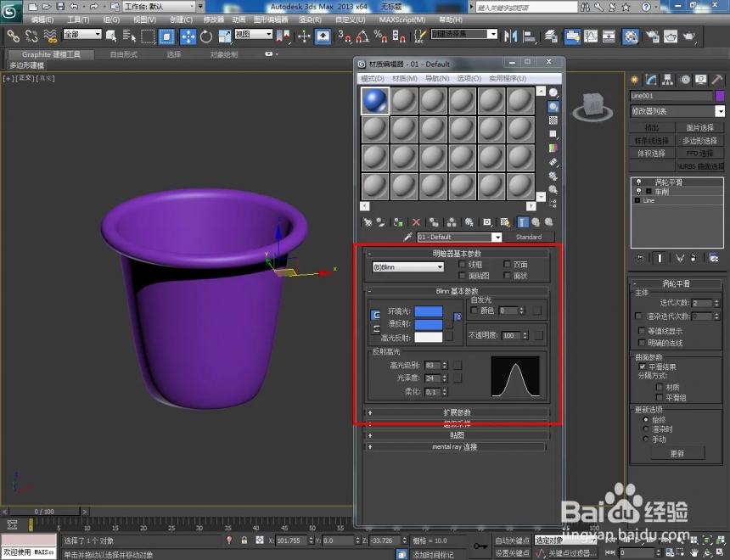Image resolution: width=730 pixels, height=560 pixels.
Task: Click the Remove Modifier trash icon
Action: [693, 258]
